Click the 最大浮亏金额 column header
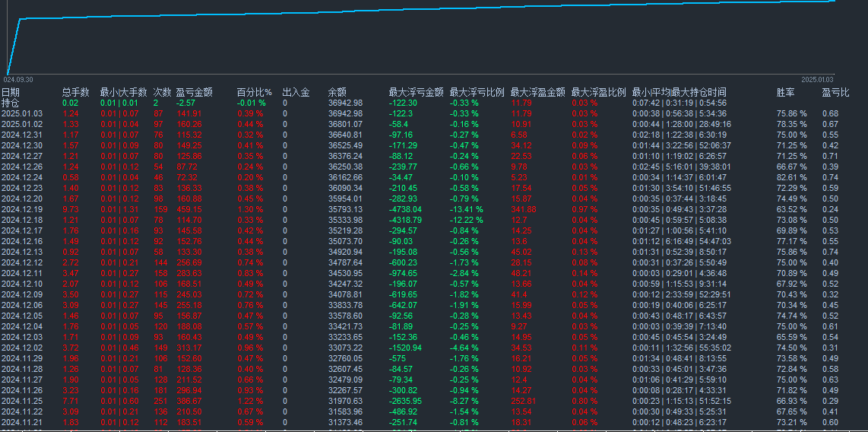The height and width of the screenshot is (432, 868). coord(417,92)
